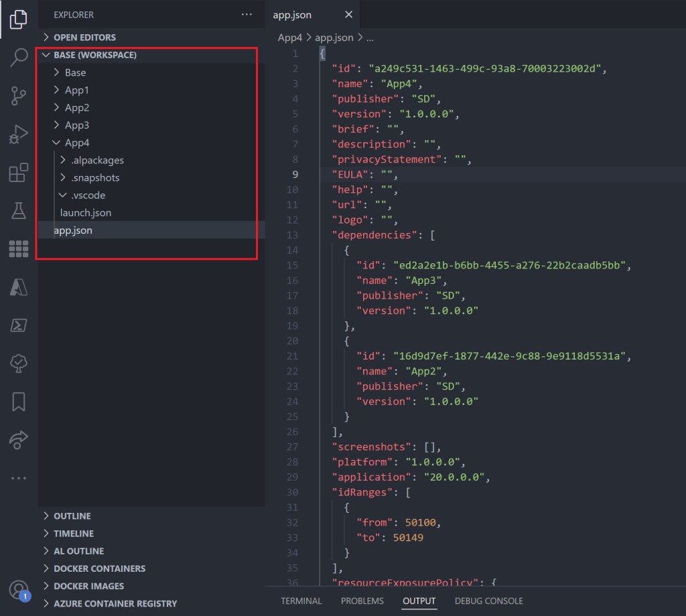
Task: Open launch.json in App4's .vscode folder
Action: [x=85, y=212]
